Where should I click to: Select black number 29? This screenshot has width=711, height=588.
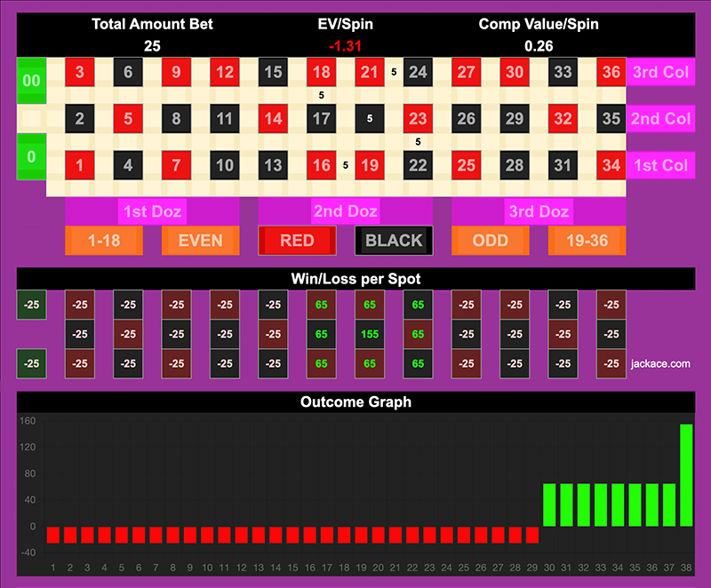[514, 118]
